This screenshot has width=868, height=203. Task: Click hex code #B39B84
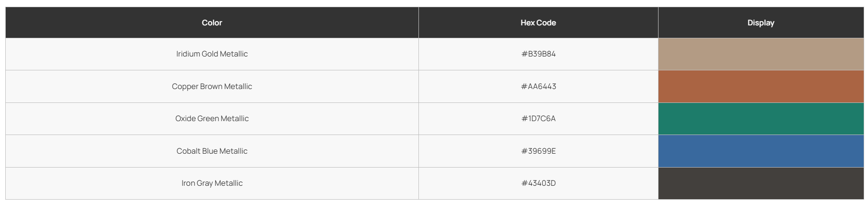[x=538, y=54]
